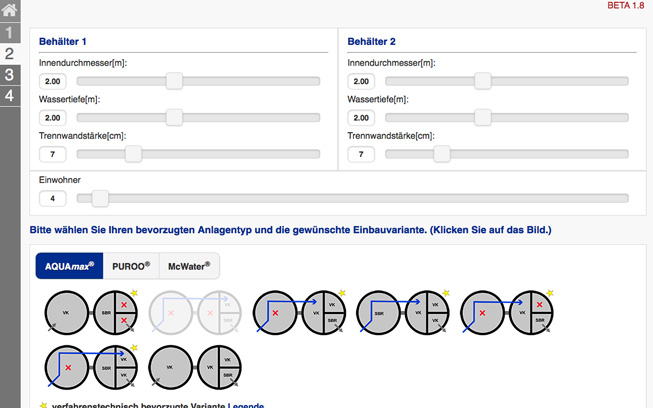This screenshot has width=653, height=408.
Task: Click Behälter 1 Innendurchmesser slider handle
Action: click(174, 81)
